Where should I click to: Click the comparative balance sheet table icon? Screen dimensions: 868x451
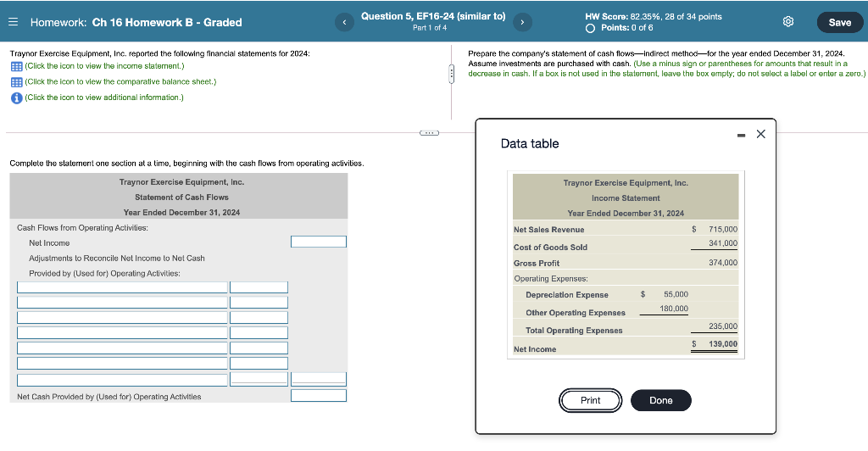pos(17,82)
